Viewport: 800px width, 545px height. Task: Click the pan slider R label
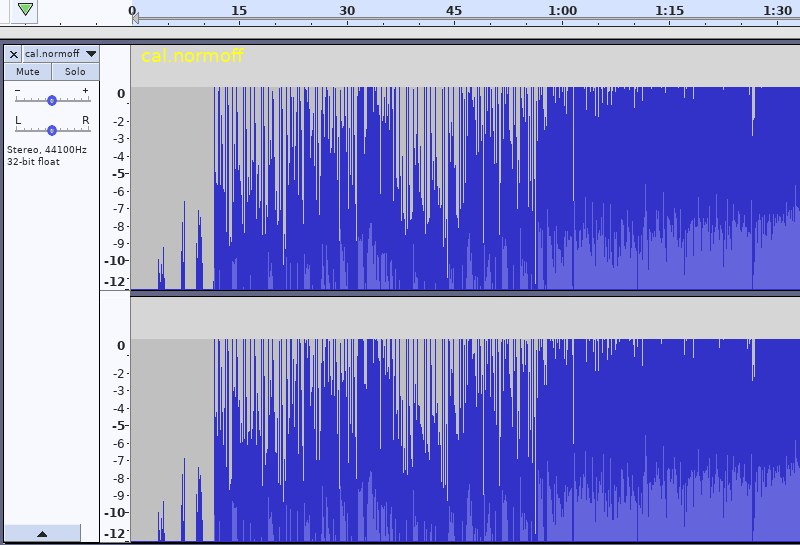tap(86, 120)
